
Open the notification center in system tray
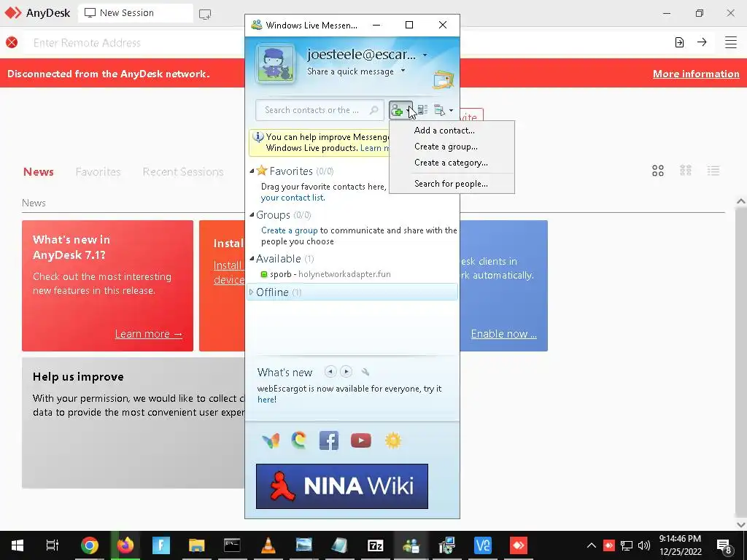pos(724,546)
